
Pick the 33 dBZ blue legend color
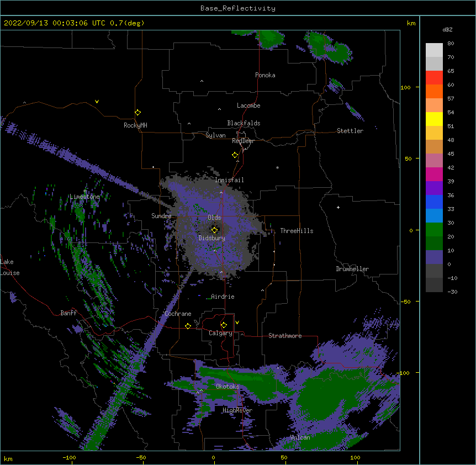click(434, 215)
